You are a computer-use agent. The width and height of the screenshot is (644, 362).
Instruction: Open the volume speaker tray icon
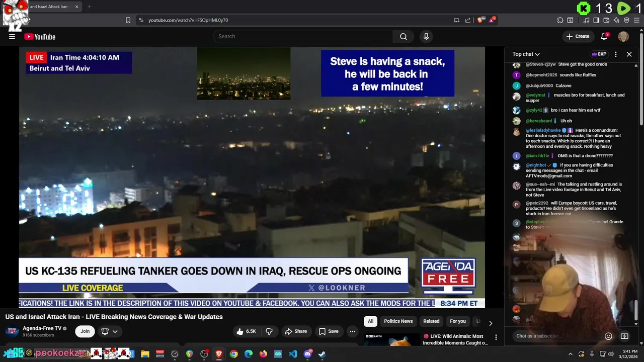[x=611, y=354]
